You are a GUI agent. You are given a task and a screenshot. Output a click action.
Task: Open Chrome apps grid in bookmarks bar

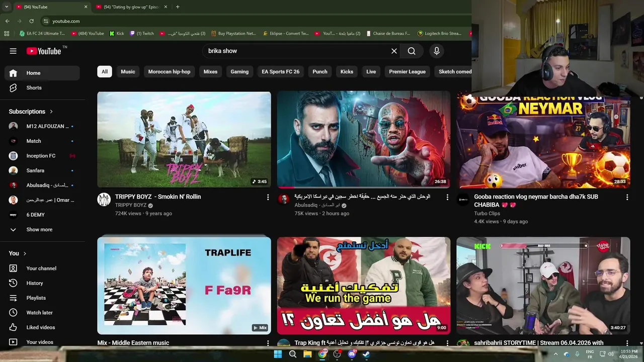click(7, 34)
